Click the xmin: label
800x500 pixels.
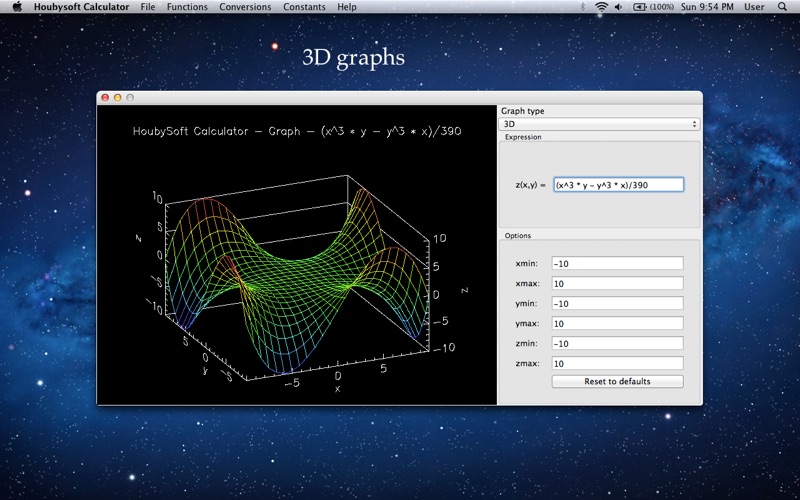pyautogui.click(x=527, y=263)
